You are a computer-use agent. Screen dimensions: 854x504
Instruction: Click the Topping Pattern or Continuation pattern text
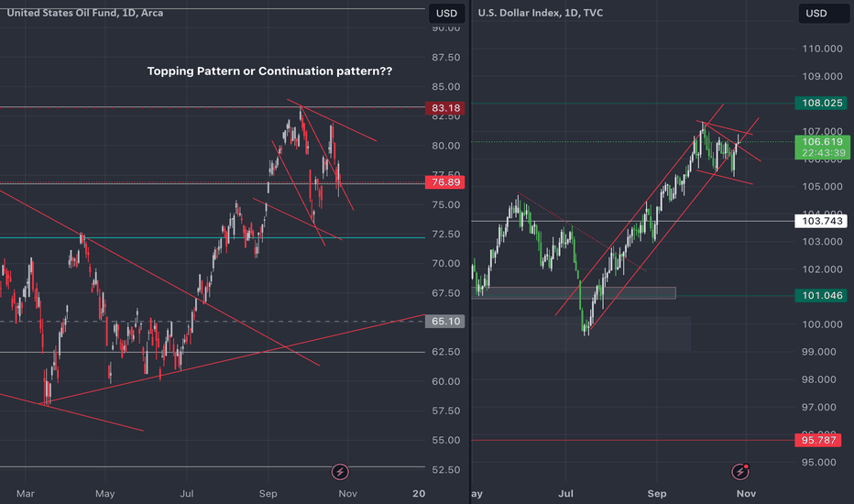coord(269,71)
